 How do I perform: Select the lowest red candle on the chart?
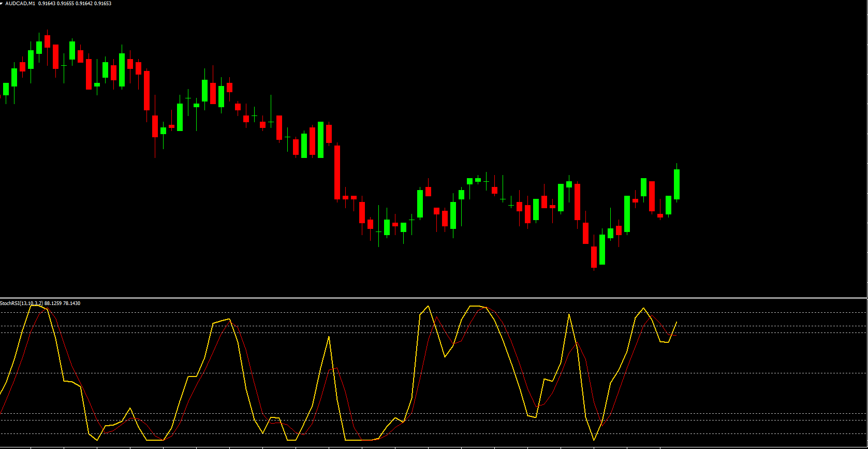coord(594,257)
